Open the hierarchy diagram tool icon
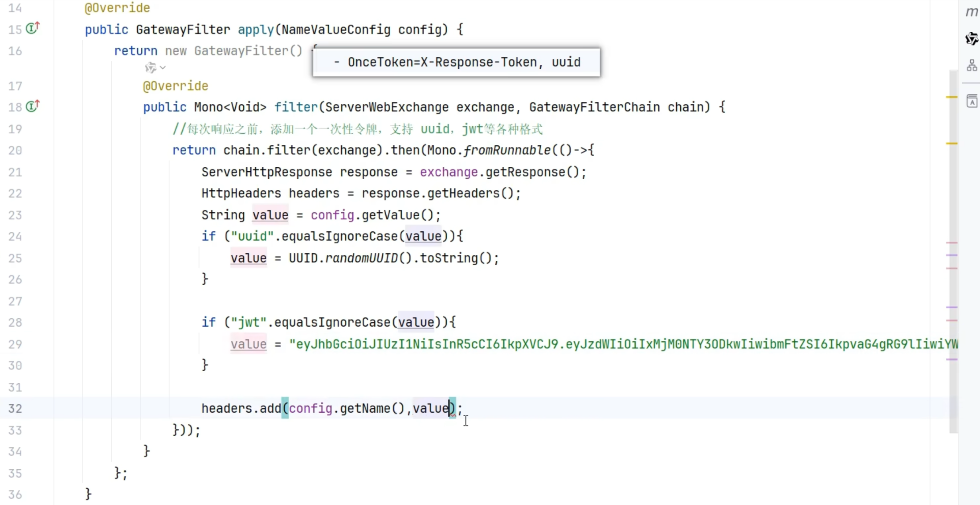 click(x=972, y=66)
